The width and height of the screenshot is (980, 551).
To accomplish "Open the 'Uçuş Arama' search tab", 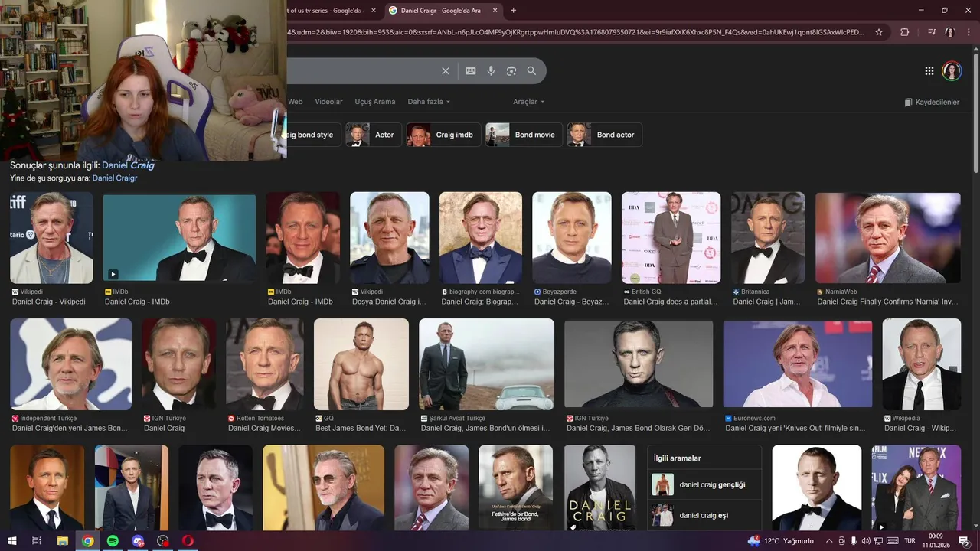I will pos(375,102).
